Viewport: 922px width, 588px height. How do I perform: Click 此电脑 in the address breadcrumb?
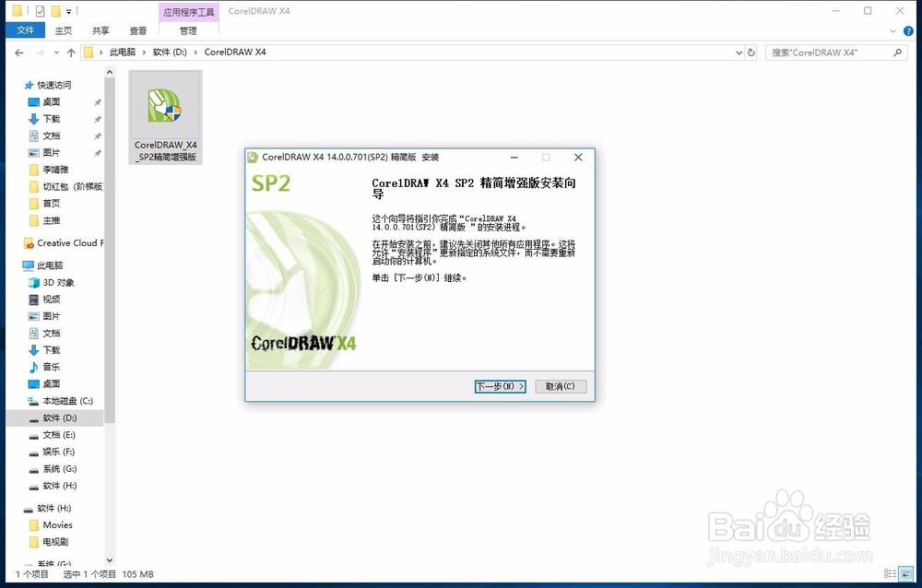[x=123, y=52]
